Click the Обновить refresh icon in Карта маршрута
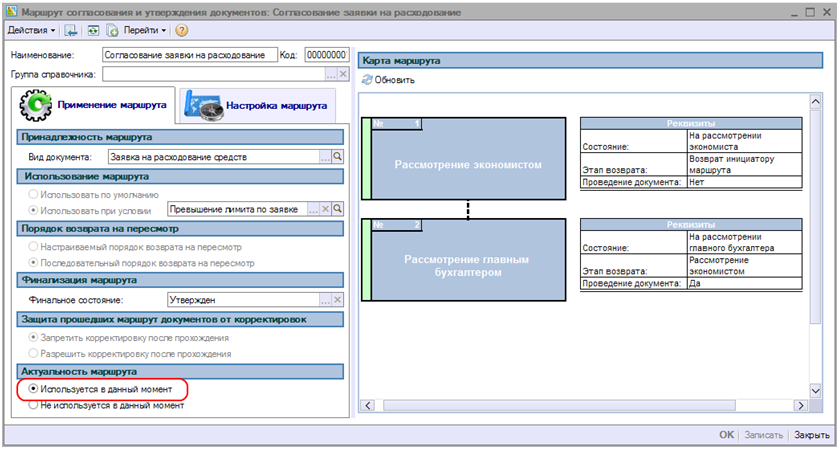 pos(368,80)
